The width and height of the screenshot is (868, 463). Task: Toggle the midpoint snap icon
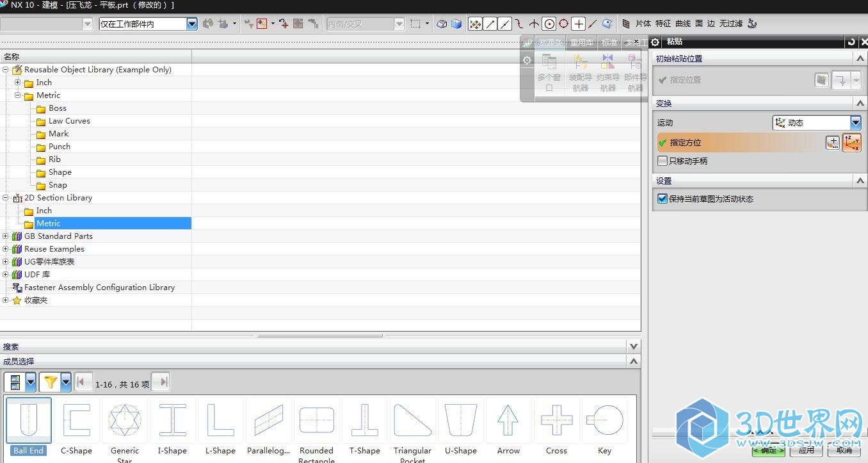point(505,24)
